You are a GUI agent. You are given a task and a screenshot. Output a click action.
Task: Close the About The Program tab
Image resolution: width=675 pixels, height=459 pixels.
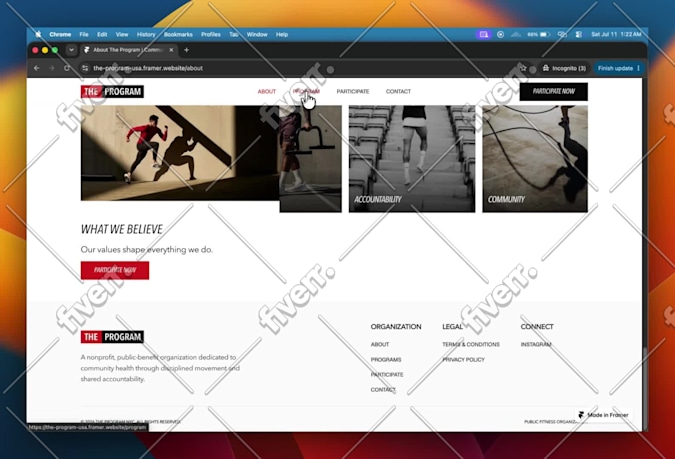(171, 50)
